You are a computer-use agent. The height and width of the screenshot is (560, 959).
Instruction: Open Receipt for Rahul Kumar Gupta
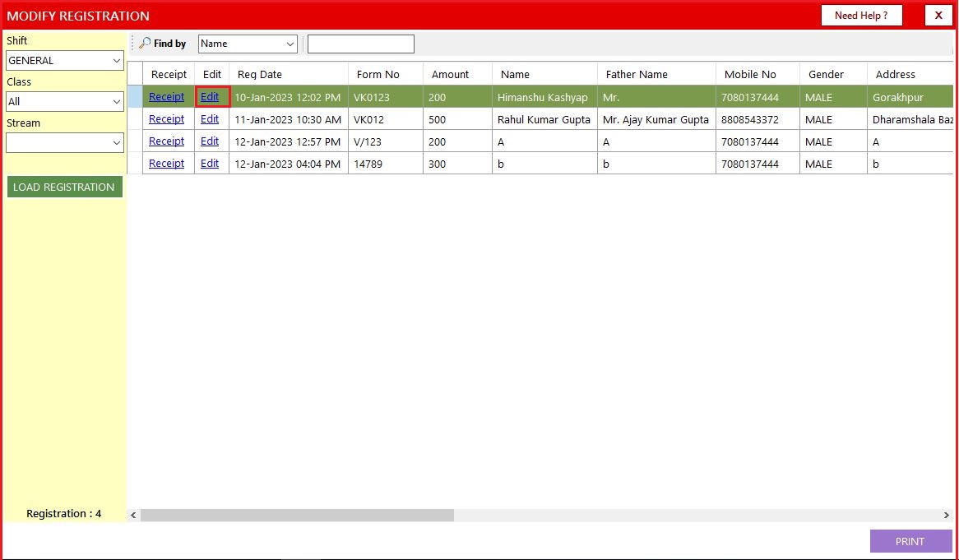(166, 119)
